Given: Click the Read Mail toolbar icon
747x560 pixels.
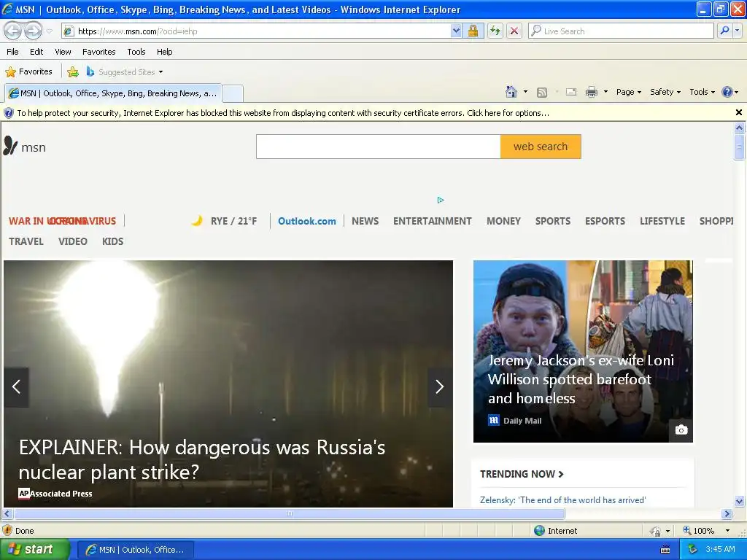Looking at the screenshot, I should point(571,92).
